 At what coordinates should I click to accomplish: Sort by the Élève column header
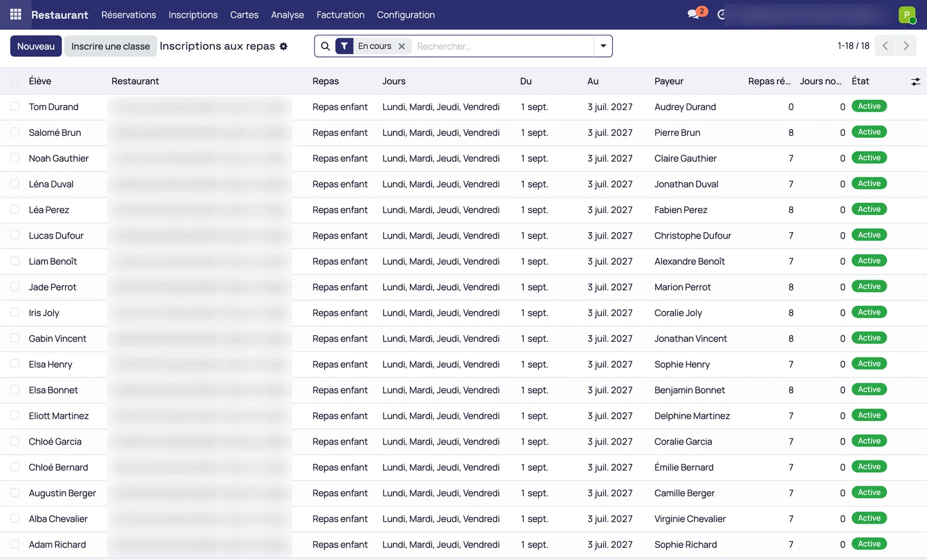point(40,81)
